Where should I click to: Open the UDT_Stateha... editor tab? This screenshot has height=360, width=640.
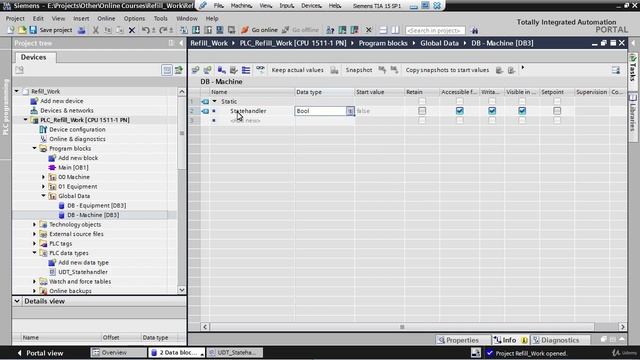235,353
